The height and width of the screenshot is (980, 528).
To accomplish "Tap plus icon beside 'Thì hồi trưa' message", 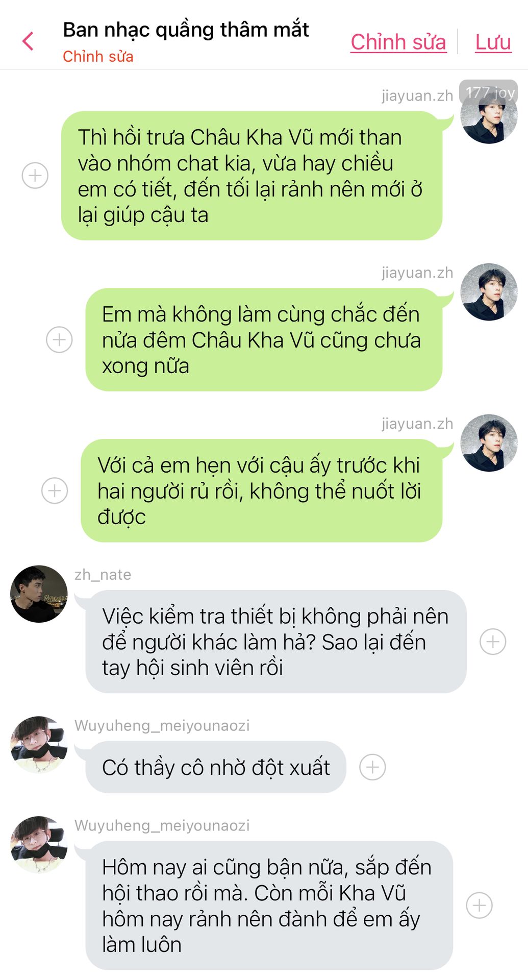I will tap(35, 176).
